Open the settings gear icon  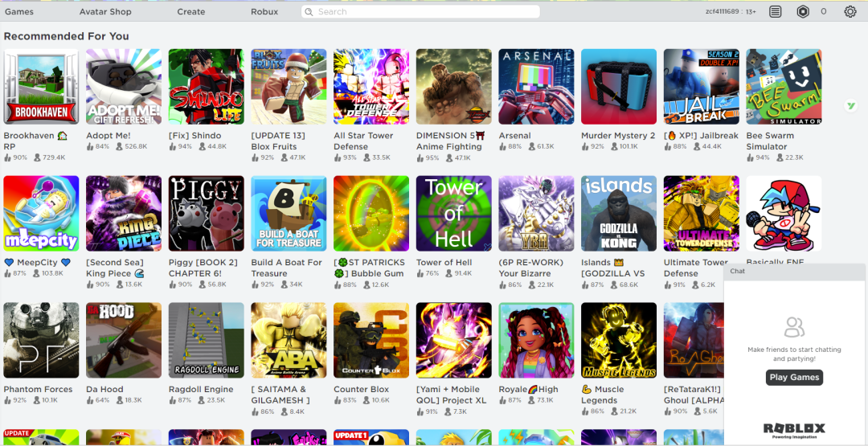tap(850, 11)
